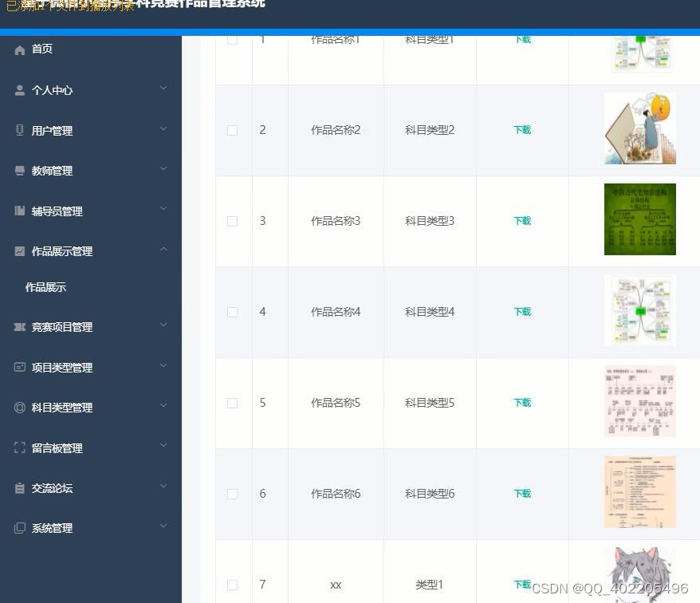Tick the checkbox for row 5 作品名称5
Viewport: 700px width, 603px height.
[x=232, y=403]
